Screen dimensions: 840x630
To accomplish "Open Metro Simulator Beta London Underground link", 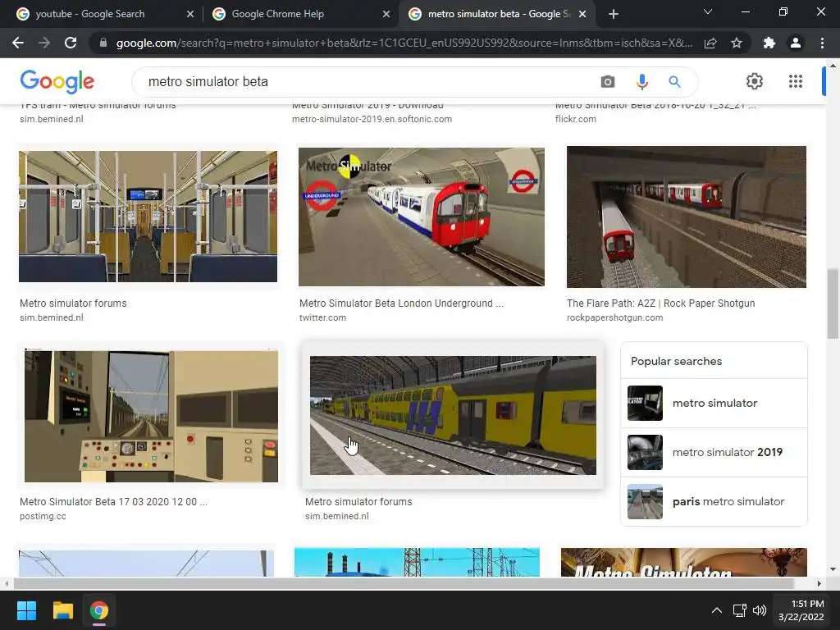I will (x=401, y=304).
